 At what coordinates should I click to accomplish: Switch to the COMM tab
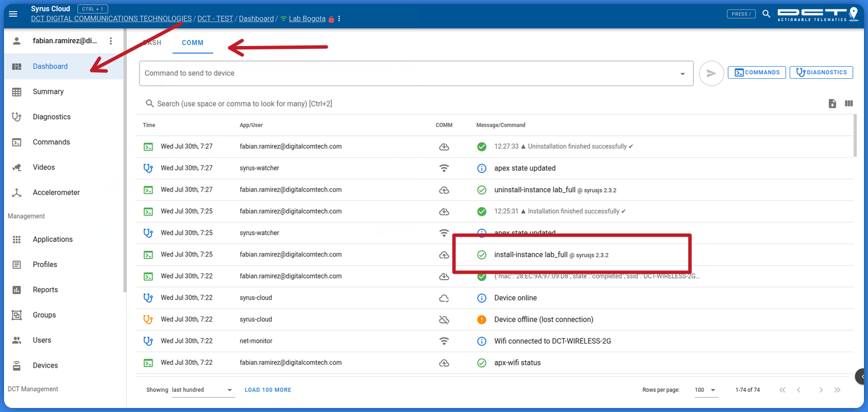[x=193, y=43]
